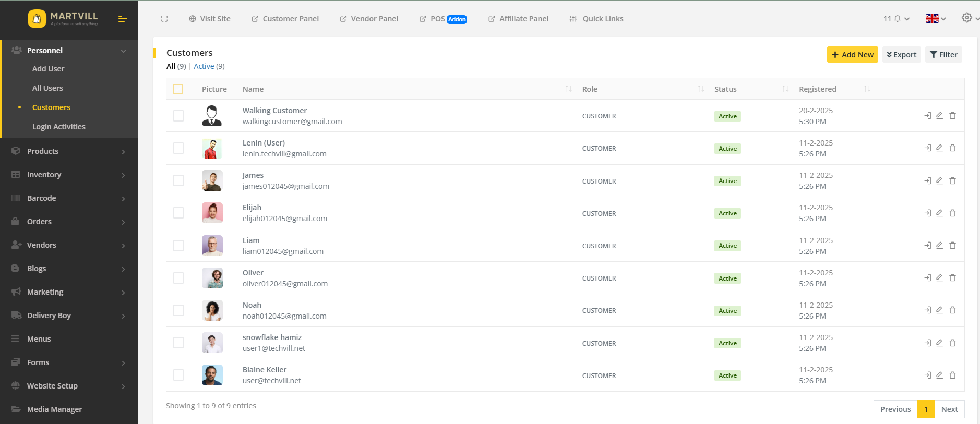Tick the select-all checkbox in table header

(x=178, y=89)
